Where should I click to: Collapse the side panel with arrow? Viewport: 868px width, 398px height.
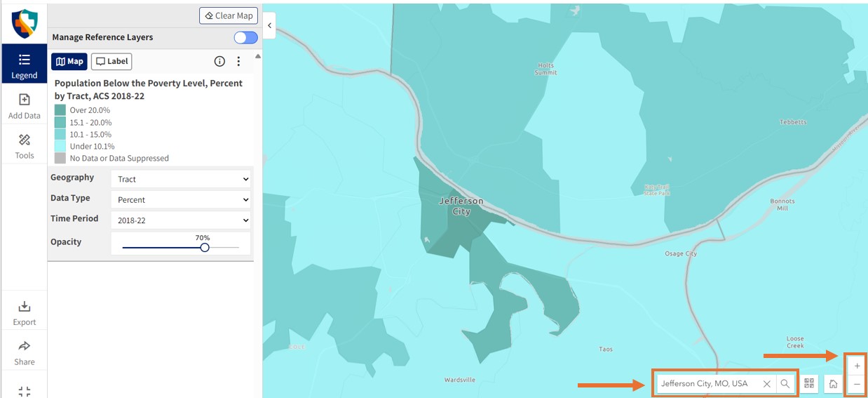click(x=269, y=25)
